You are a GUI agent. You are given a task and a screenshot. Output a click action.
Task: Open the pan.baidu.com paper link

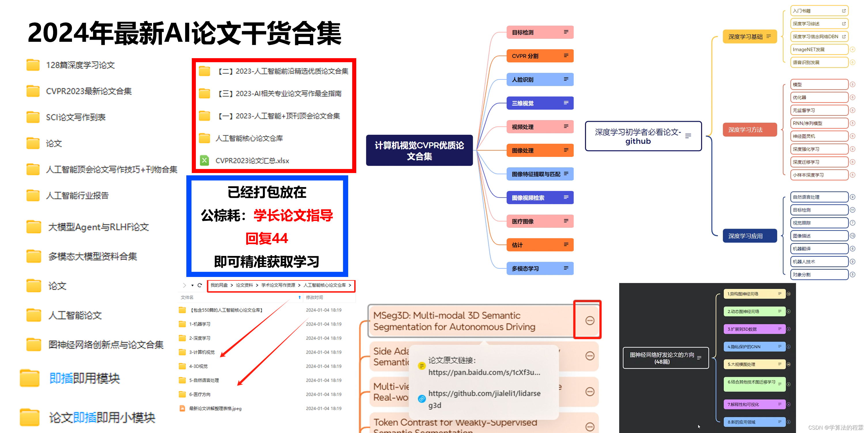click(x=484, y=372)
